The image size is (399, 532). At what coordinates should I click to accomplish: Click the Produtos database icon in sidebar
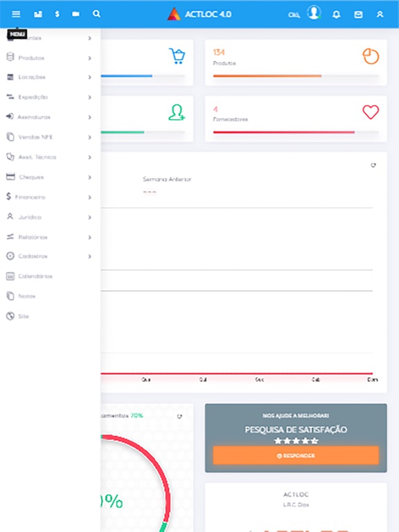(10, 57)
